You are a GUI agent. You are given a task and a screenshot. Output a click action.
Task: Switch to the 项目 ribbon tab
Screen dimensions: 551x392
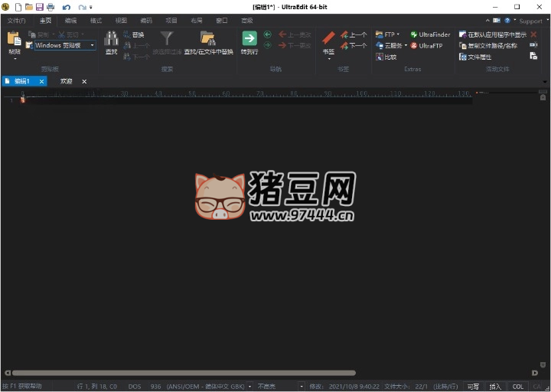[171, 21]
